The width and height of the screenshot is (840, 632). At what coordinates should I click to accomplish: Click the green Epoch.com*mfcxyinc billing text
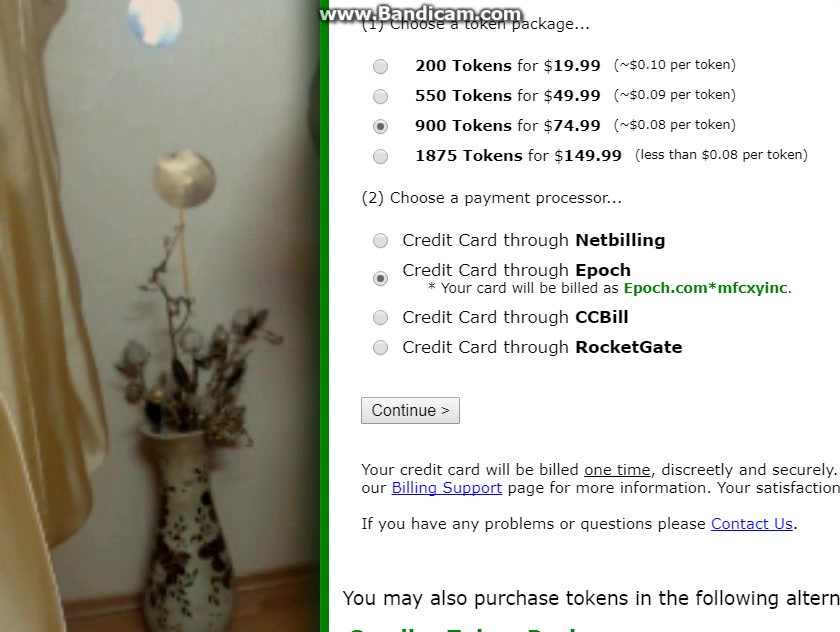click(x=706, y=288)
